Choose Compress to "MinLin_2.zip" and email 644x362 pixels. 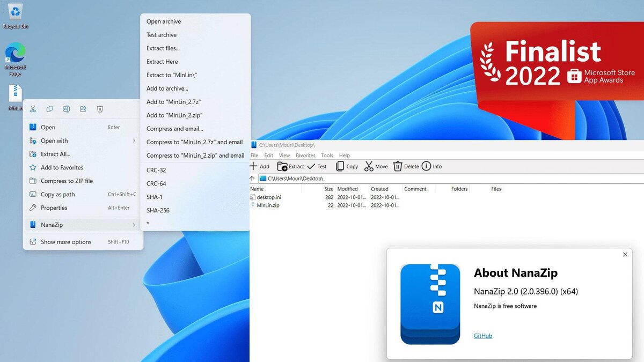195,156
